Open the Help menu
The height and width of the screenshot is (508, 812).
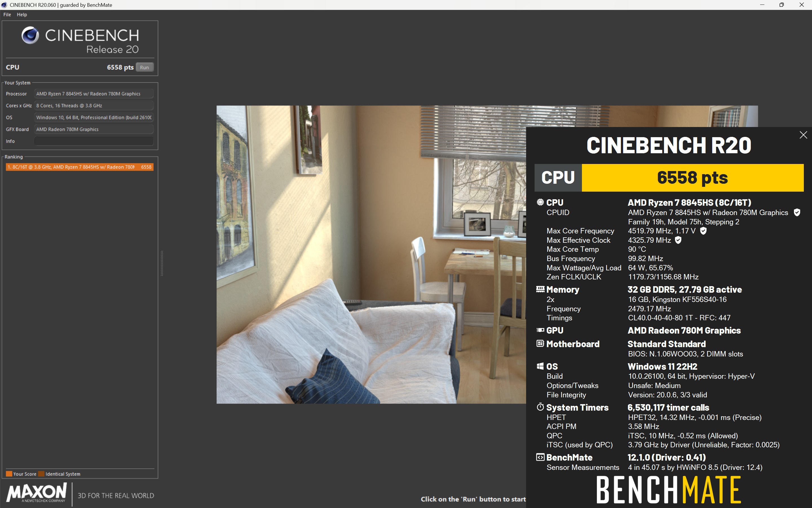(x=22, y=14)
